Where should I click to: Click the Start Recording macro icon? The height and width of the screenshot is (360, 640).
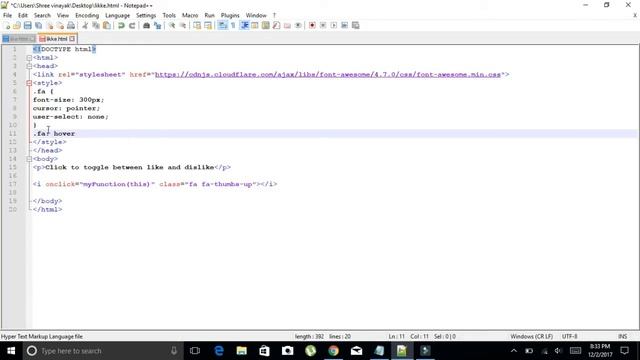pos(312,26)
